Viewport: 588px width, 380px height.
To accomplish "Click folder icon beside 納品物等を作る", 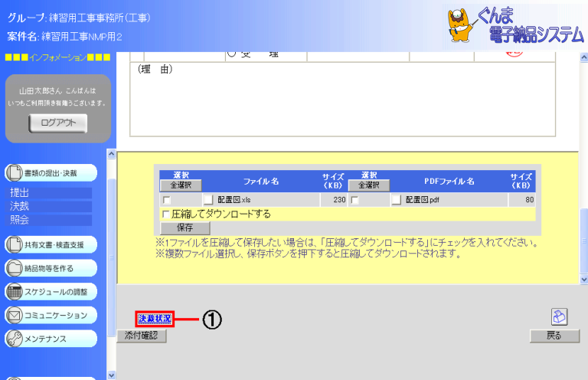I will (15, 268).
